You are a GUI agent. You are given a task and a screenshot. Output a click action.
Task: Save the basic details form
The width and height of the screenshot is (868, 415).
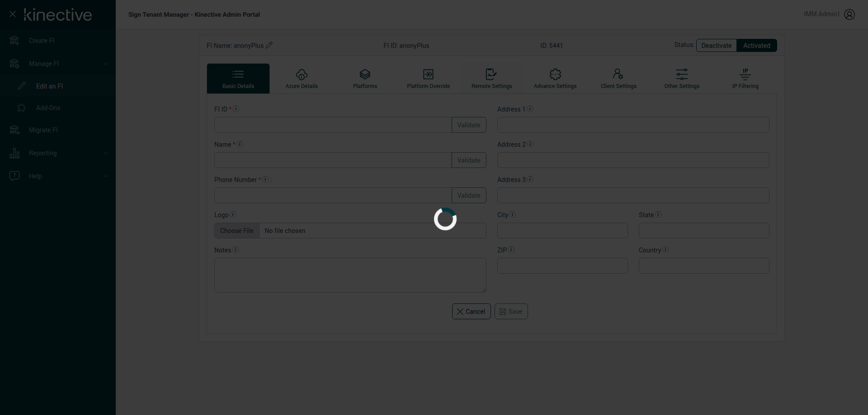(x=511, y=312)
